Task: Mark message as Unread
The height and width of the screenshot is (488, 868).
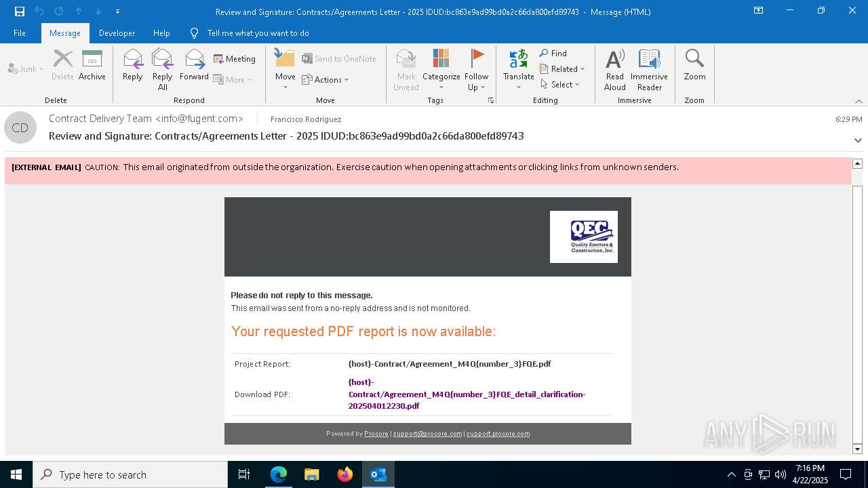Action: (x=406, y=70)
